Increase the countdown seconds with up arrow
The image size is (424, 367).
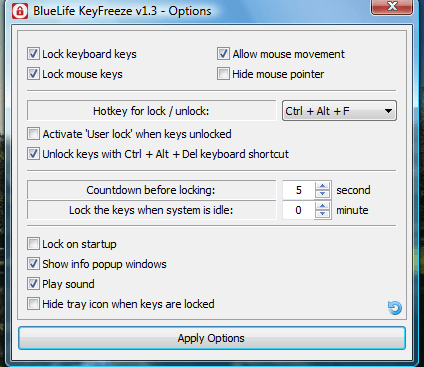pos(322,186)
